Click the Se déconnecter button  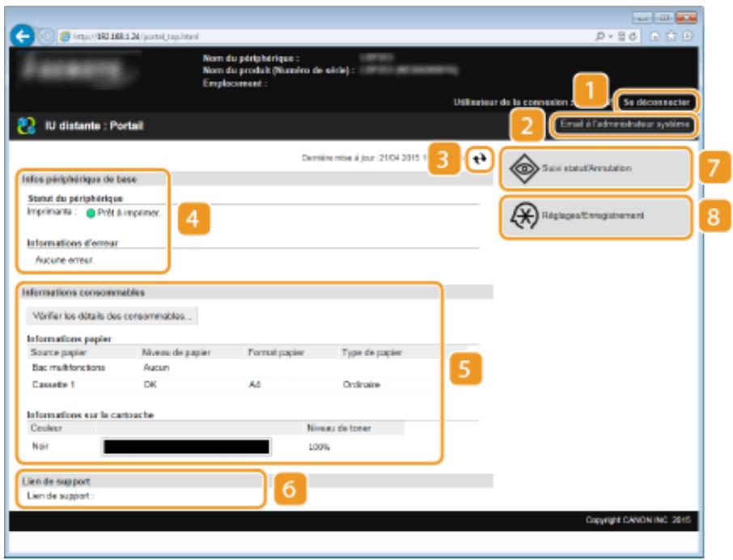[656, 102]
